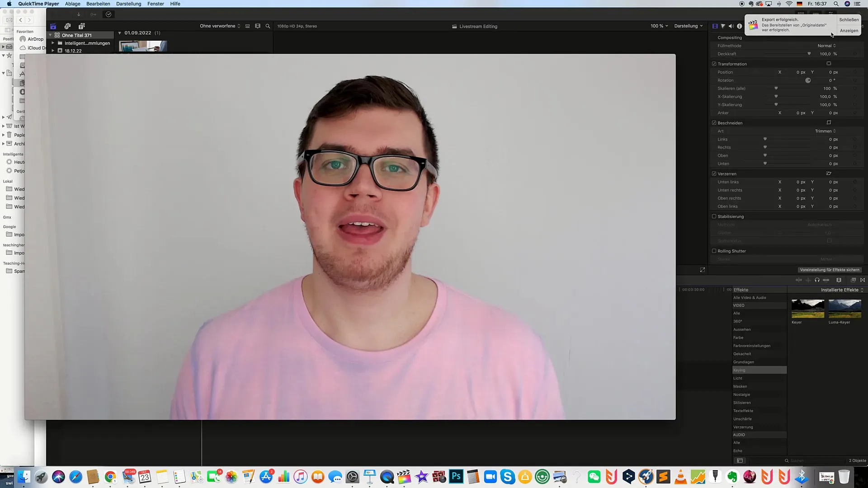Open Photoshop from the Dock
Viewport: 868px width, 488px height.
[456, 477]
